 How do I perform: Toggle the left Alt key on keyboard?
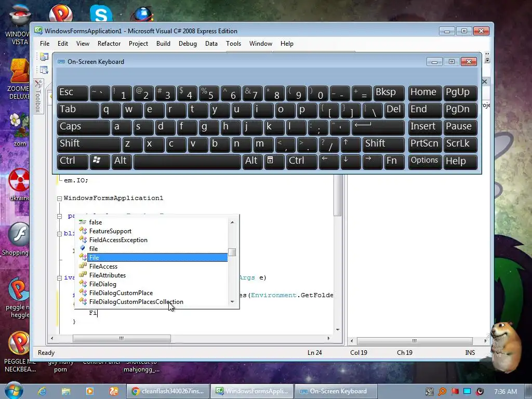coord(122,162)
